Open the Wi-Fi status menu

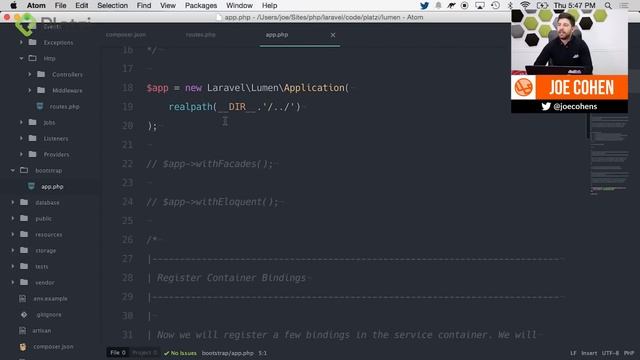pyautogui.click(x=525, y=5)
